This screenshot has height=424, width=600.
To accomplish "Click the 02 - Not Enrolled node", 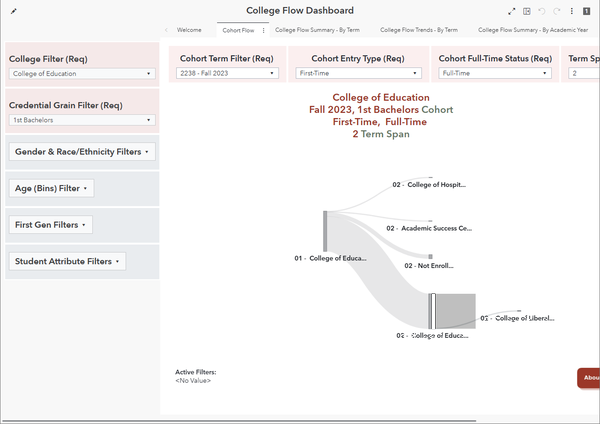I will [430, 257].
